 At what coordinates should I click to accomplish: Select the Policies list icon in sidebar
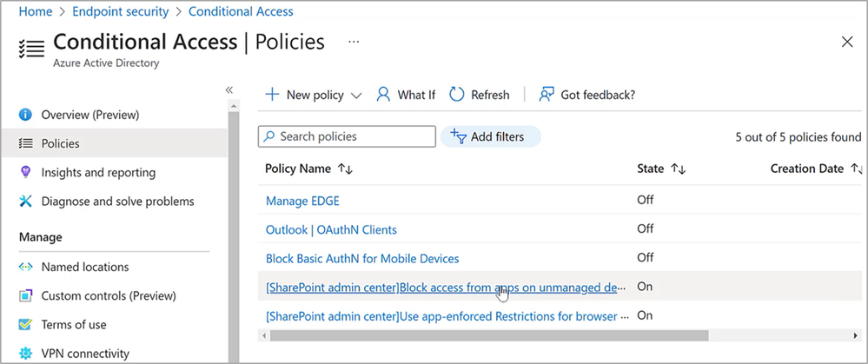pos(25,143)
